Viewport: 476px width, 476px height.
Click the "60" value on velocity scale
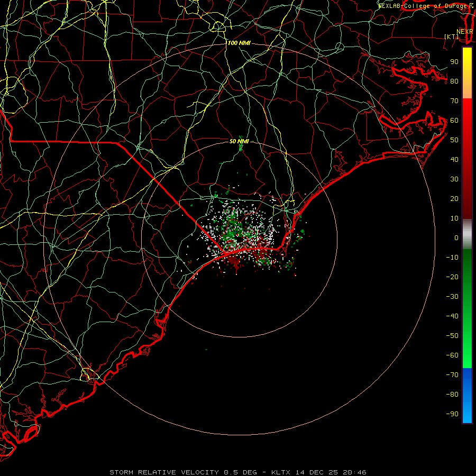(x=454, y=120)
